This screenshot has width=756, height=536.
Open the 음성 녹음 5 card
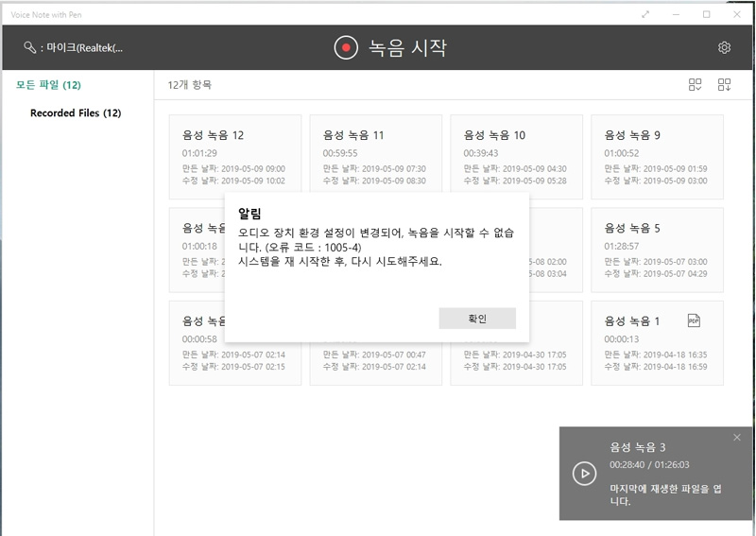[x=657, y=250]
